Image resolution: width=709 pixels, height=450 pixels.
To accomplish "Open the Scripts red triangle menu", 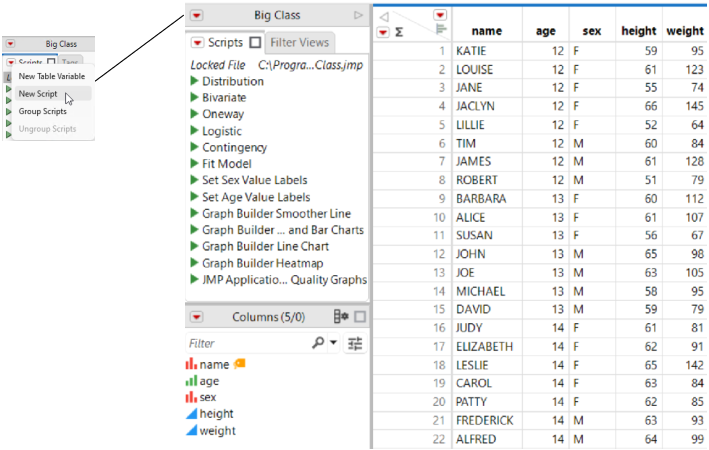I will click(197, 43).
